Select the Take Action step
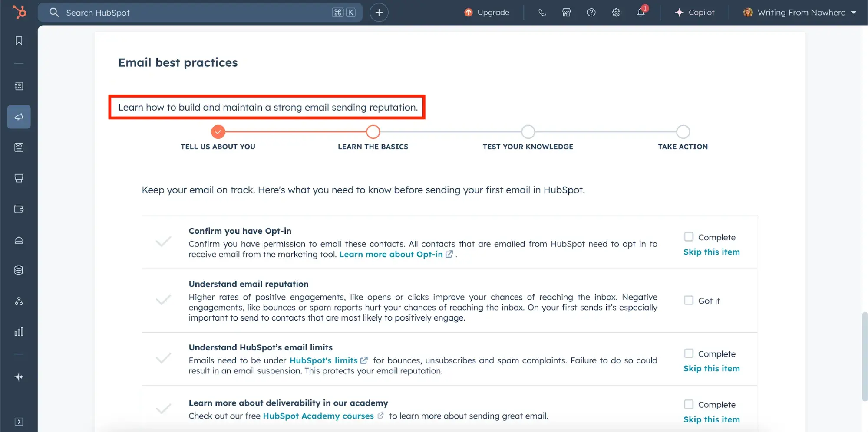 683,132
